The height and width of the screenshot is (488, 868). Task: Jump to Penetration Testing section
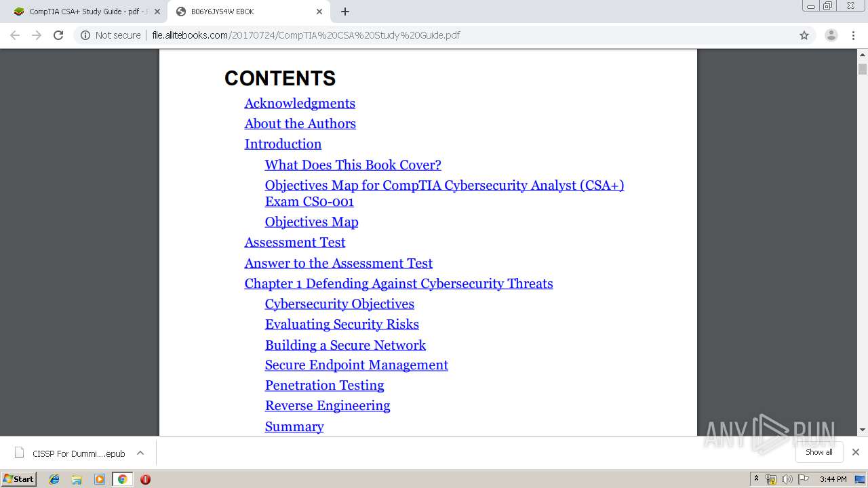(324, 385)
